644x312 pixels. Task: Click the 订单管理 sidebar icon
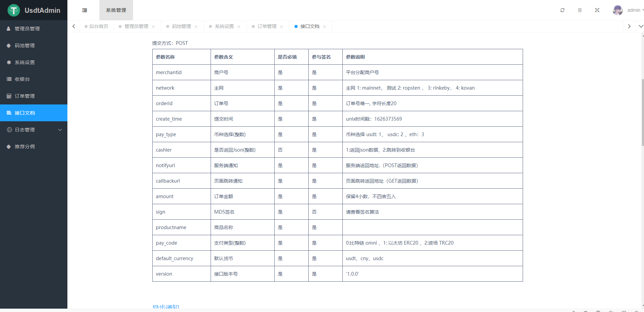[9, 96]
